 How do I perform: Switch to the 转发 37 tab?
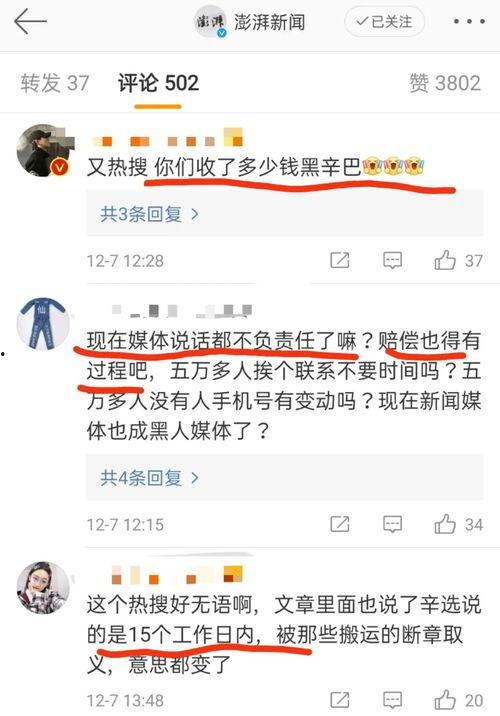(54, 83)
